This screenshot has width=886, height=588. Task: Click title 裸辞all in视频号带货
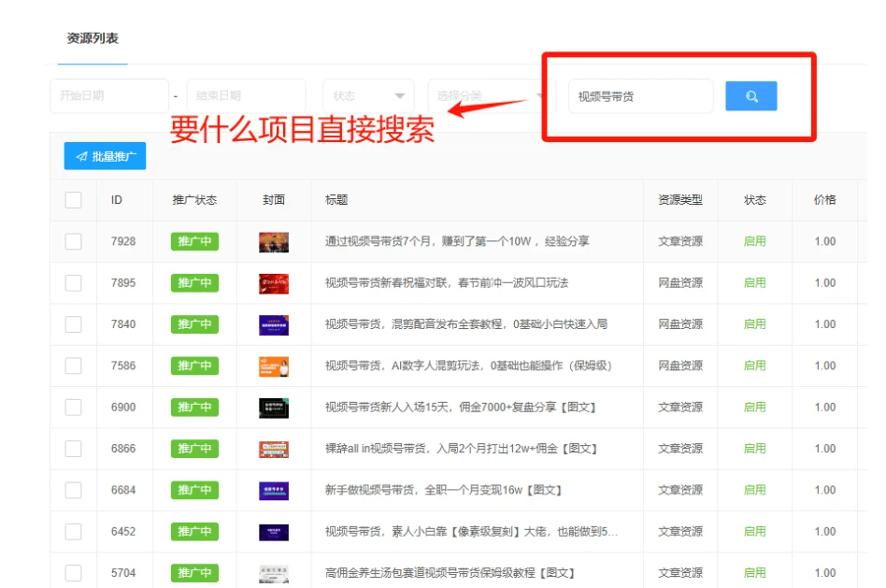coord(461,449)
